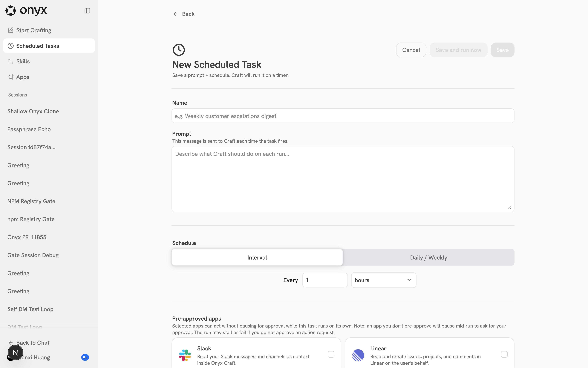The height and width of the screenshot is (368, 588).
Task: Click the Back to Chat arrow icon
Action: click(x=10, y=343)
